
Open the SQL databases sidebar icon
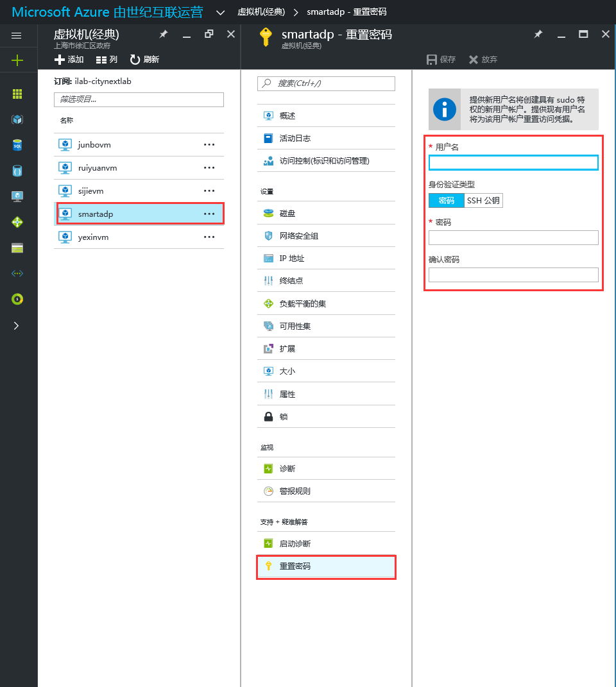(17, 145)
